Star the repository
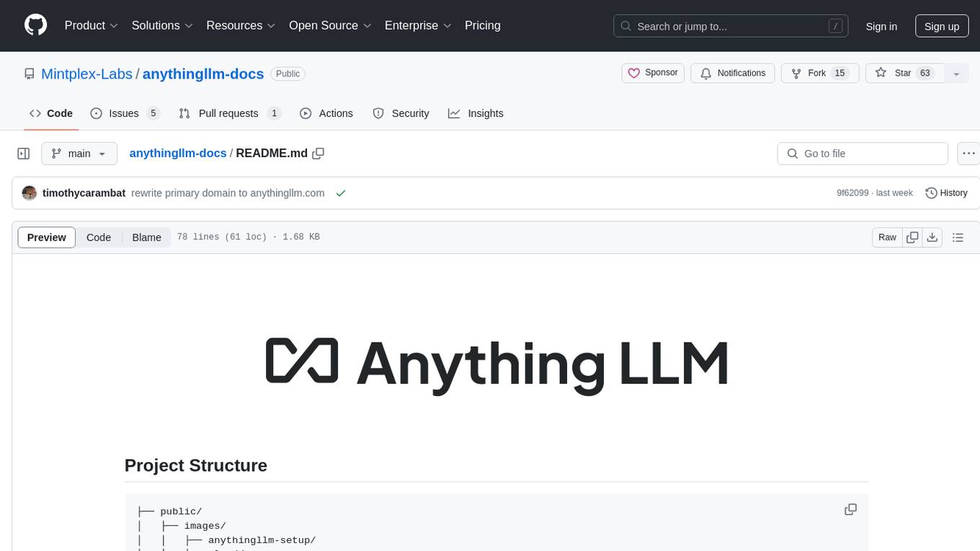Image resolution: width=980 pixels, height=551 pixels. pos(904,73)
